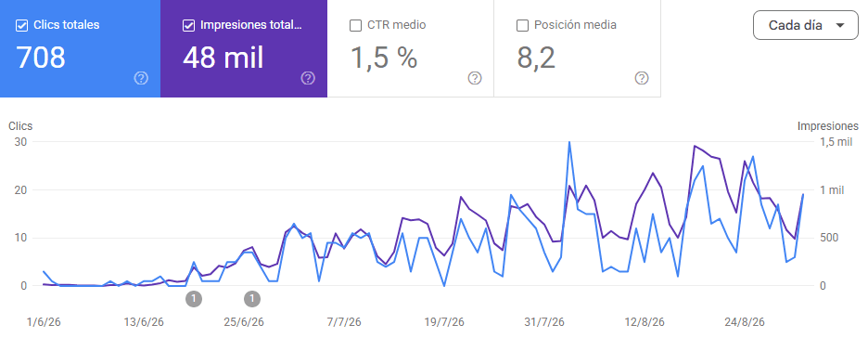868x351 pixels.
Task: Click the 13/6/26 date label
Action: [144, 322]
